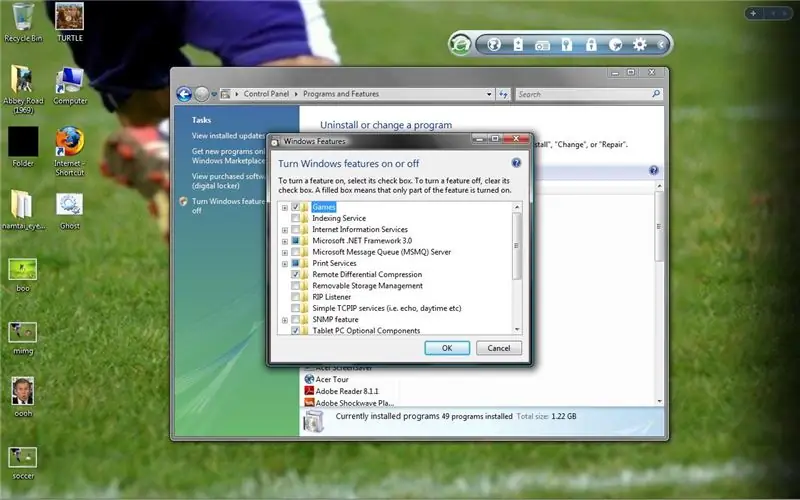The height and width of the screenshot is (500, 800).
Task: Click Control Panel in the address breadcrumb
Action: (266, 94)
